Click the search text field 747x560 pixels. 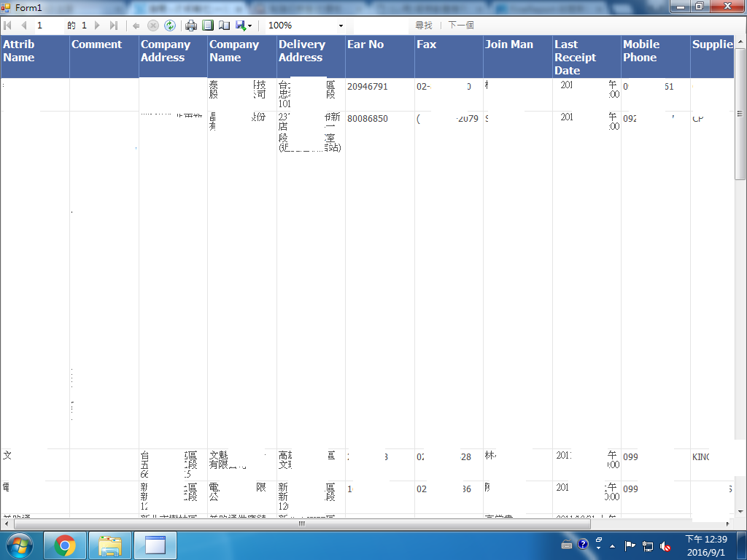coord(382,26)
